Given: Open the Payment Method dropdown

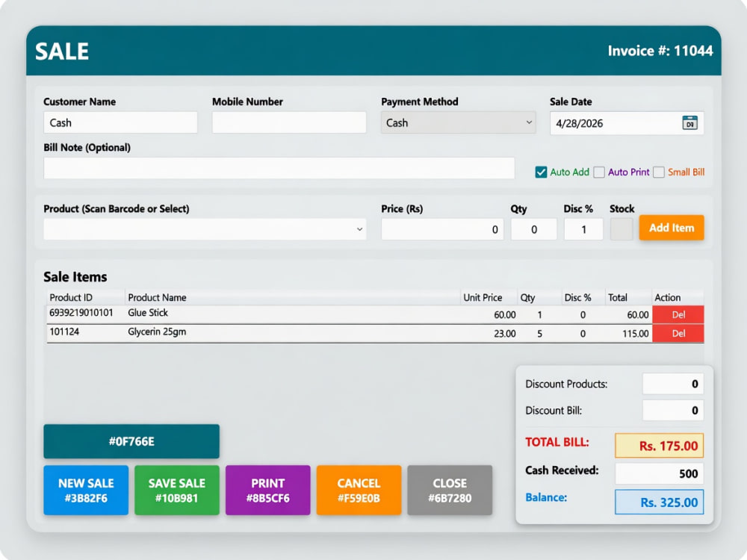Looking at the screenshot, I should (x=459, y=123).
